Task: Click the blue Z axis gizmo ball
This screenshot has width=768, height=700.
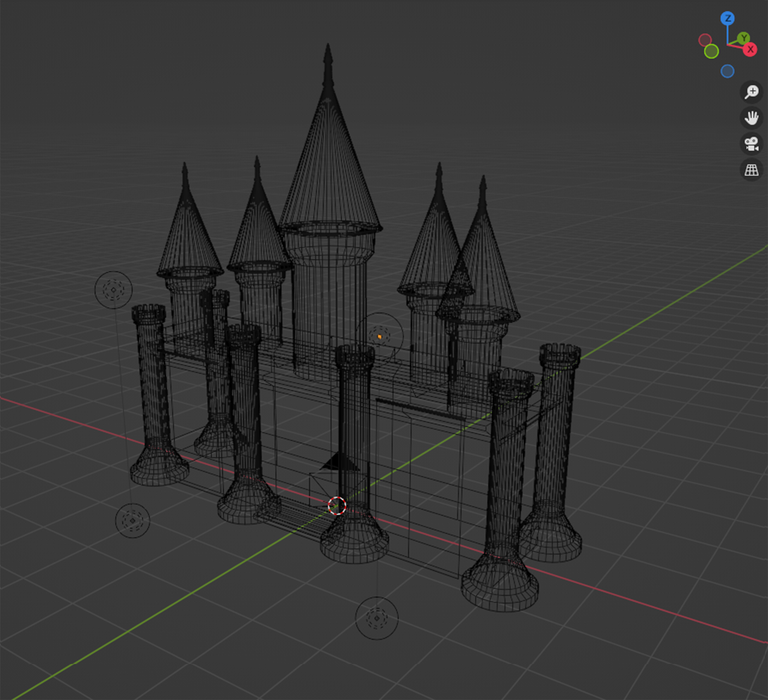Action: click(727, 18)
